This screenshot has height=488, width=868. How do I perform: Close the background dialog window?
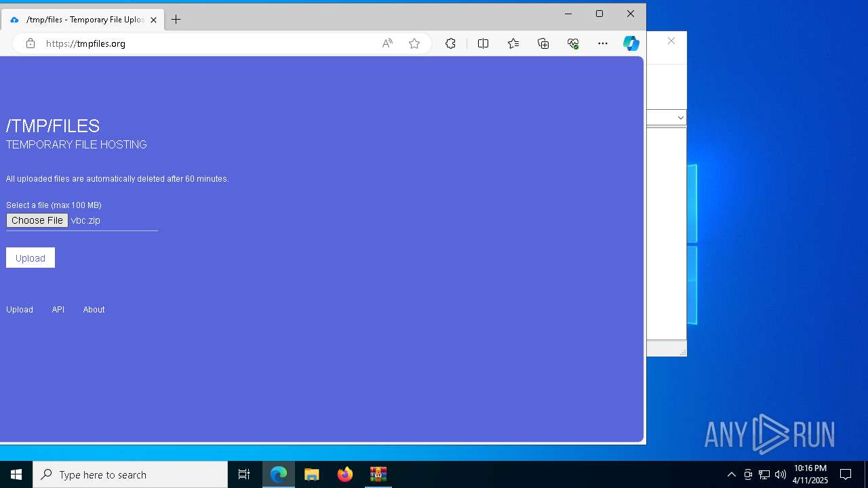671,41
